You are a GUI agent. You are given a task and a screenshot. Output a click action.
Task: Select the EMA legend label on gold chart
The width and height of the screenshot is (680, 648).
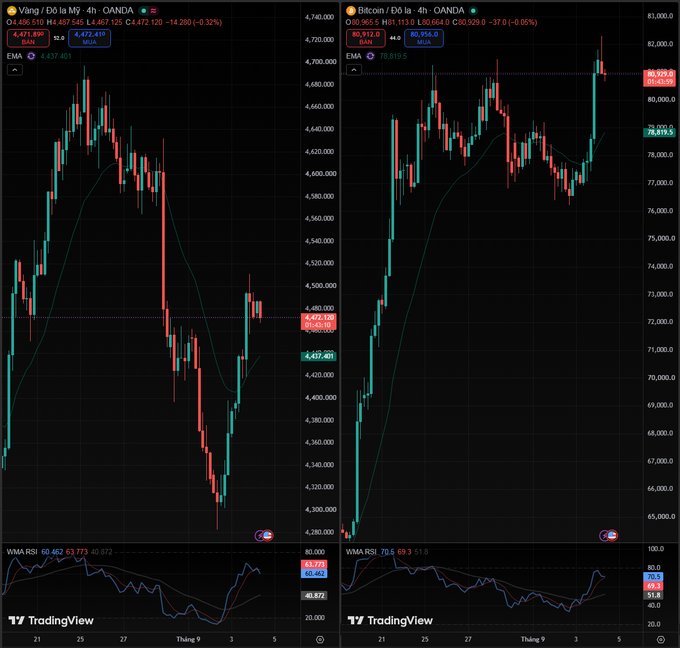coord(14,56)
